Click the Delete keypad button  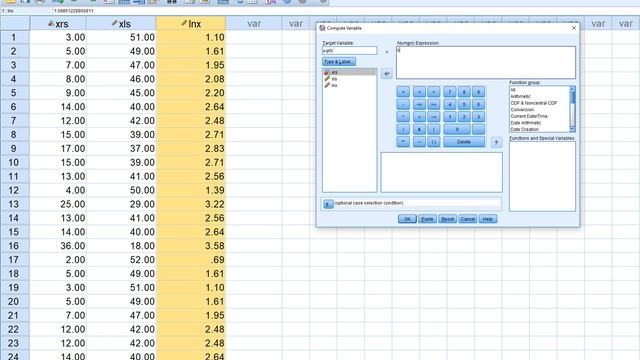pos(464,142)
